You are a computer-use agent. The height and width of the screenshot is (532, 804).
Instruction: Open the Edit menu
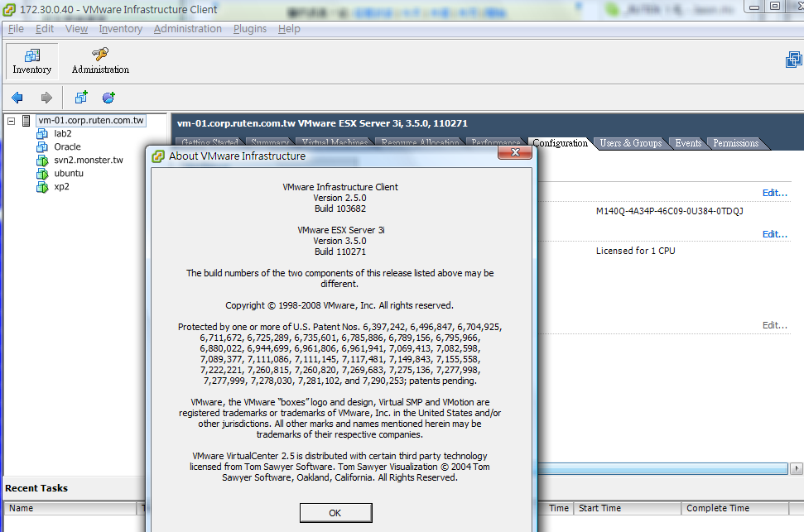(45, 29)
